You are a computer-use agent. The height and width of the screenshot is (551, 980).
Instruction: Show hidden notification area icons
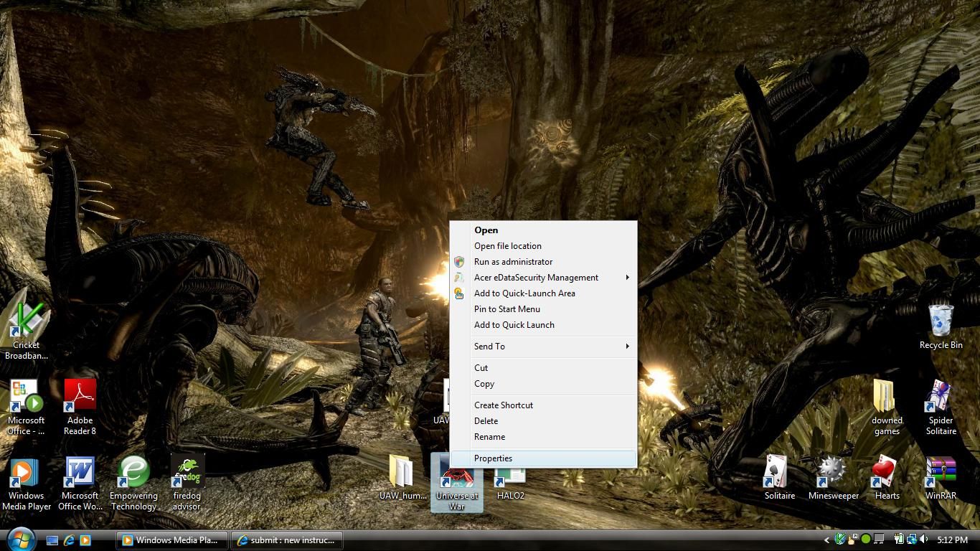tap(826, 540)
